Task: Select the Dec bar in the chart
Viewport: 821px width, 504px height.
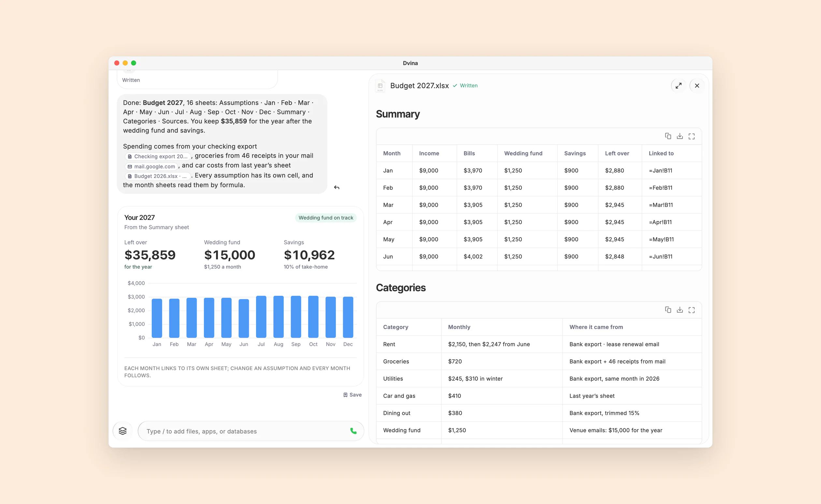Action: [x=348, y=317]
